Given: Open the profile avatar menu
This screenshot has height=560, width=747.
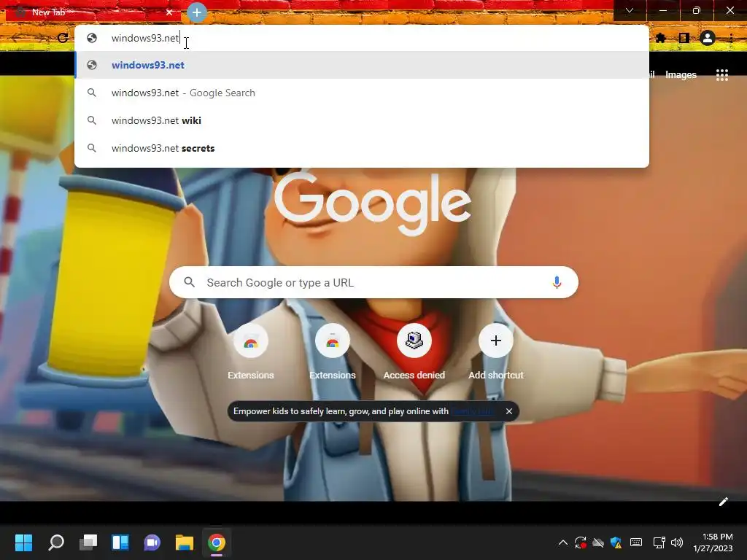Looking at the screenshot, I should click(x=708, y=38).
